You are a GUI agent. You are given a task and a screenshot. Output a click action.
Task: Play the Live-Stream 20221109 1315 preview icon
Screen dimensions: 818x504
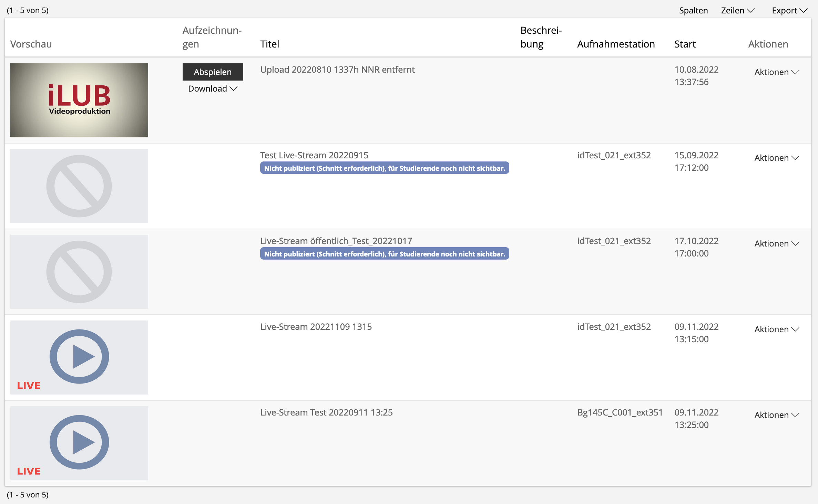[x=79, y=357]
